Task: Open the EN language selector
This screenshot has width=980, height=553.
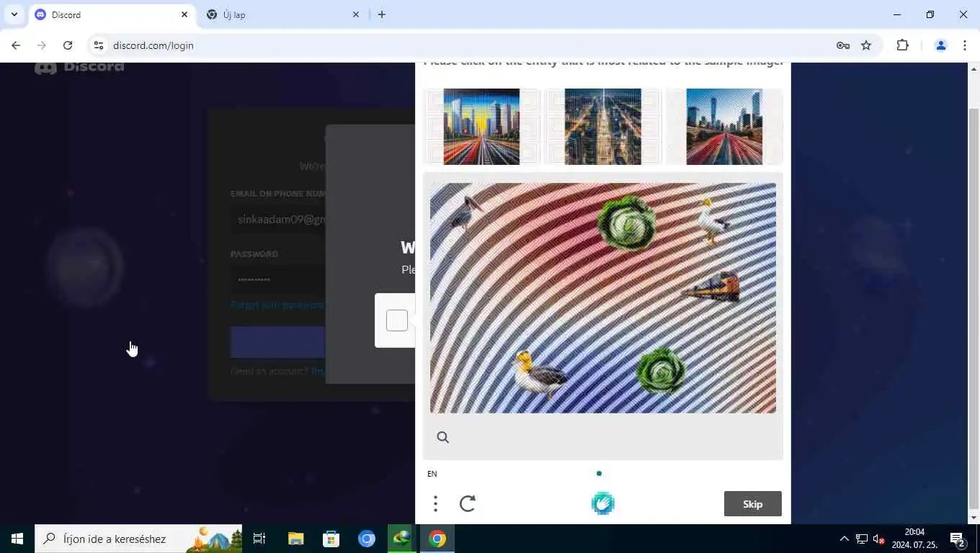Action: (432, 474)
